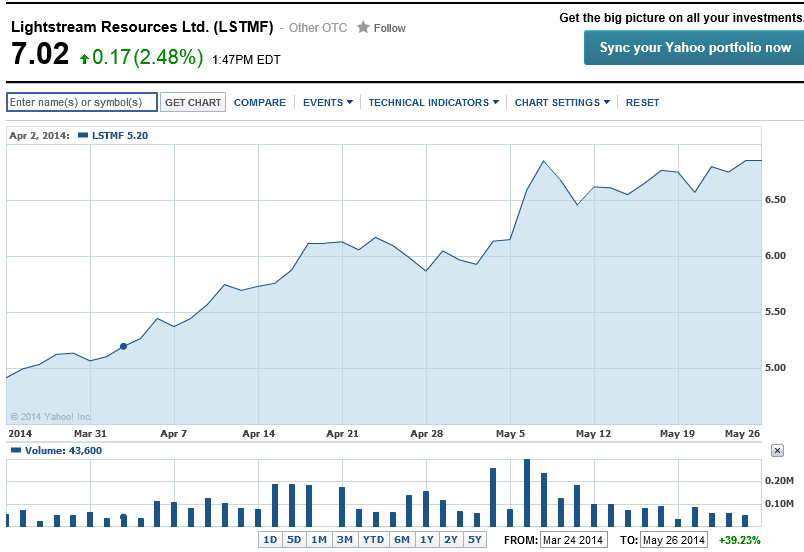Focus the symbol name input field
The width and height of the screenshot is (804, 552).
[x=82, y=102]
